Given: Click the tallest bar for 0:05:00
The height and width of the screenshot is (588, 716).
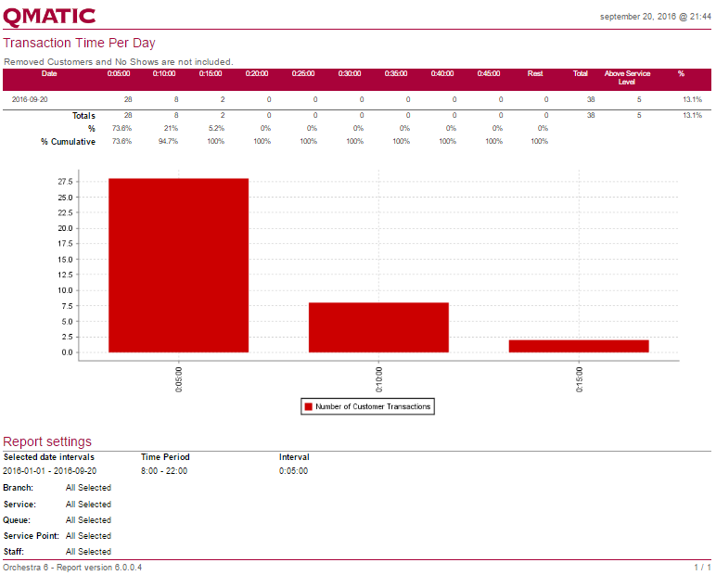Looking at the screenshot, I should pos(178,264).
